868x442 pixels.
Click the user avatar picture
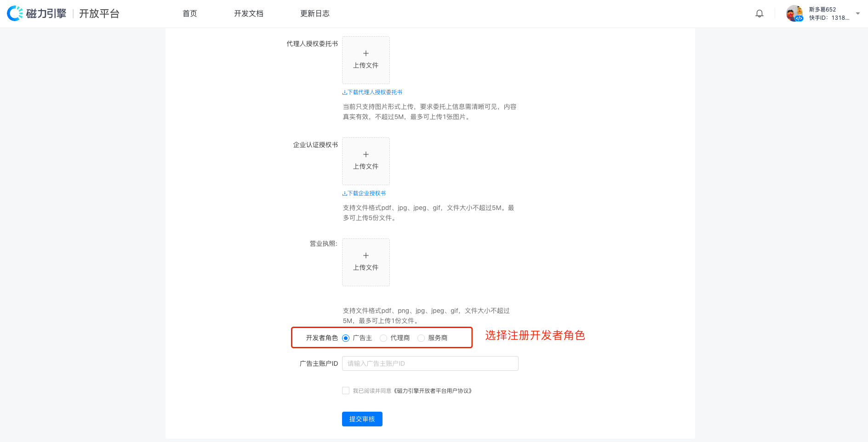pos(794,13)
